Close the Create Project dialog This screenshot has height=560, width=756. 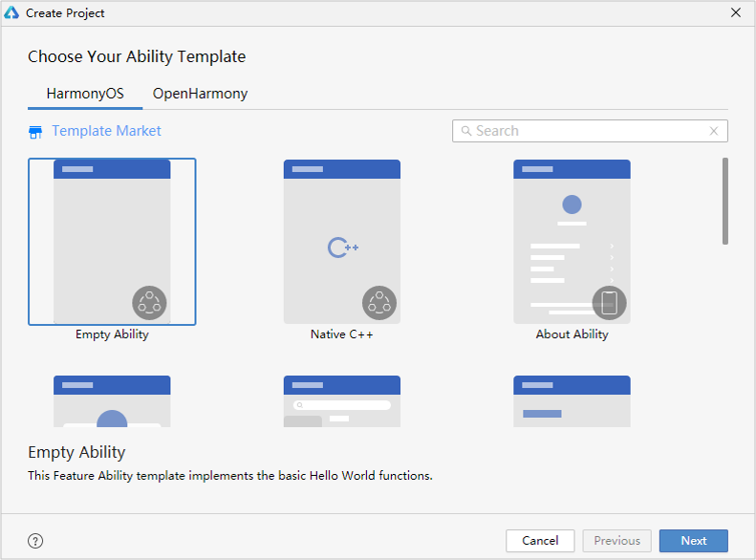(735, 13)
